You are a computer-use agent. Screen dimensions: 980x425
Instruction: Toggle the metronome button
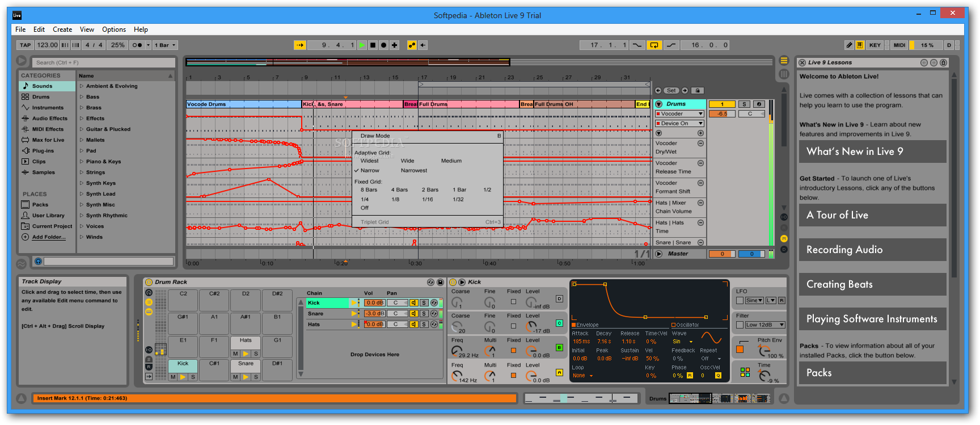137,45
